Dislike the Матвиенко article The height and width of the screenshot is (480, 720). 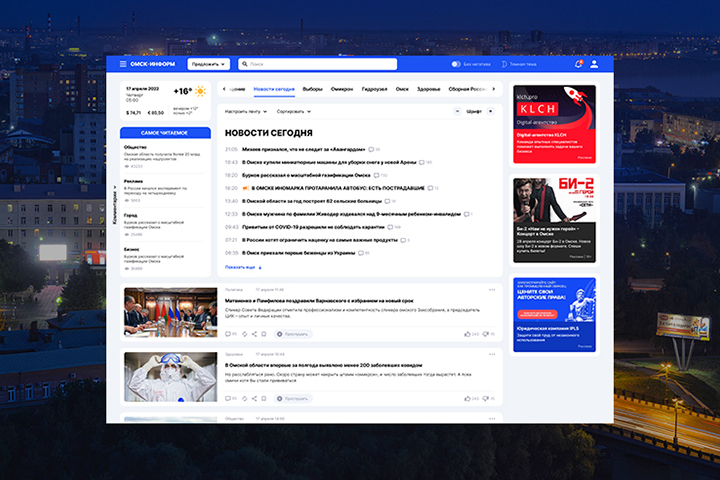pyautogui.click(x=485, y=334)
